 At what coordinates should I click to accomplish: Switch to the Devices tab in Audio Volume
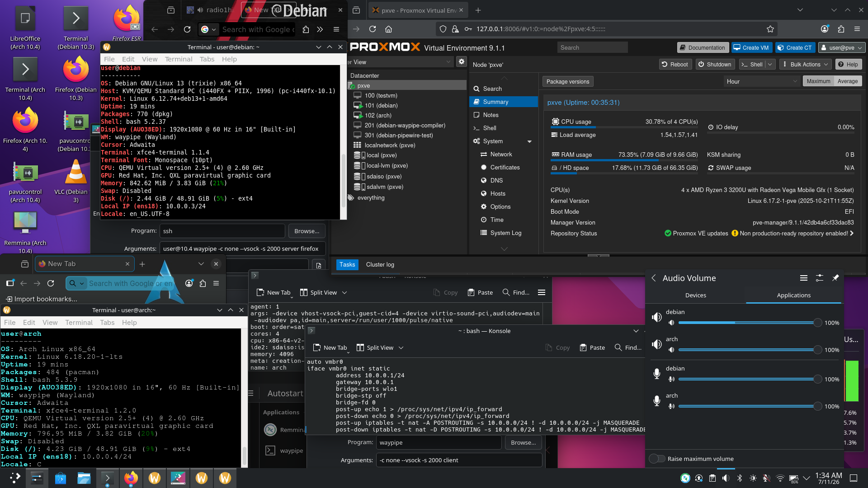tap(695, 295)
